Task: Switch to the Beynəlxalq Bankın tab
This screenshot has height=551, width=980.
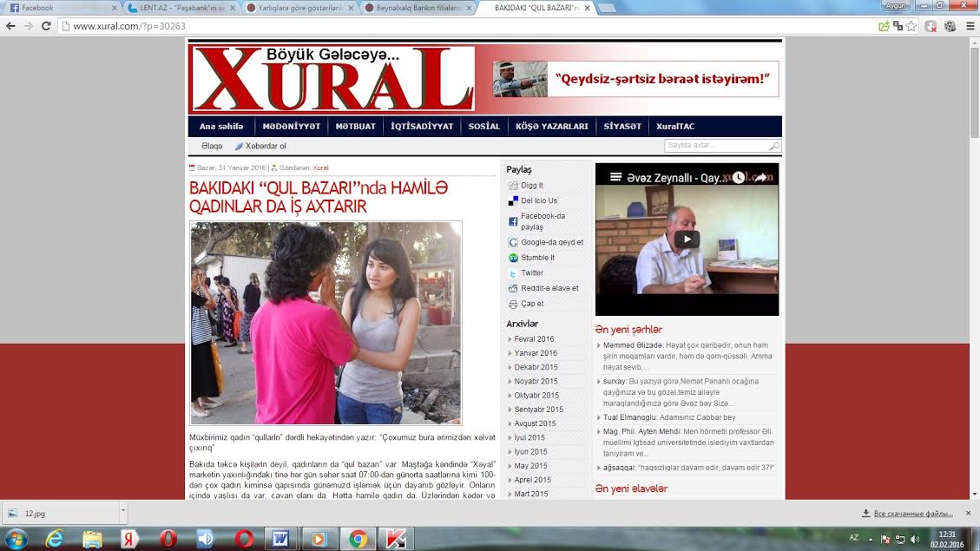Action: click(418, 8)
